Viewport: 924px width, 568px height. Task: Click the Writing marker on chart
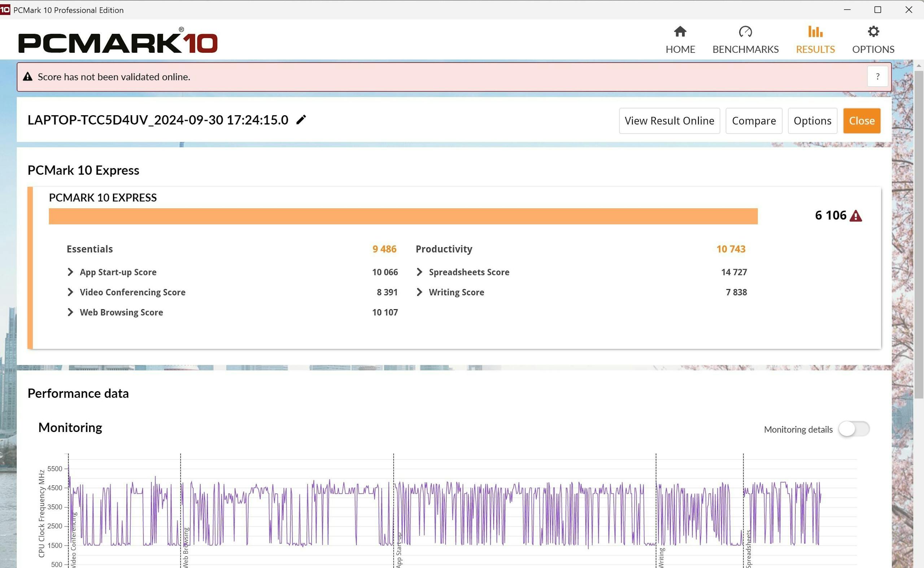661,558
